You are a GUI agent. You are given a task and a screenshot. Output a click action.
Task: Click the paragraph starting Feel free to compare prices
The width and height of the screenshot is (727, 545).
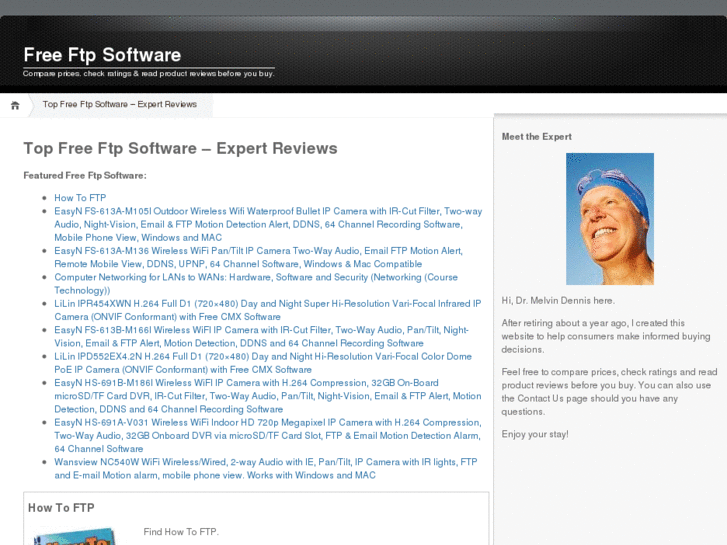(609, 392)
